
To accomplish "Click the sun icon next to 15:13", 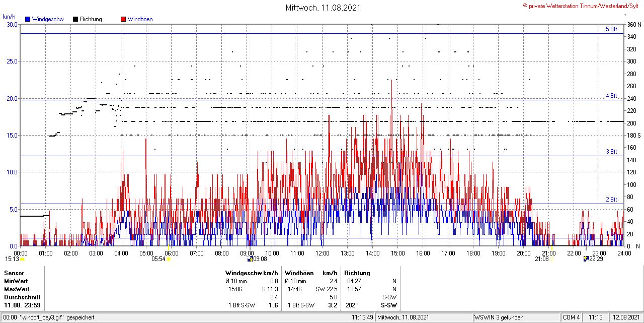I will pos(23,259).
